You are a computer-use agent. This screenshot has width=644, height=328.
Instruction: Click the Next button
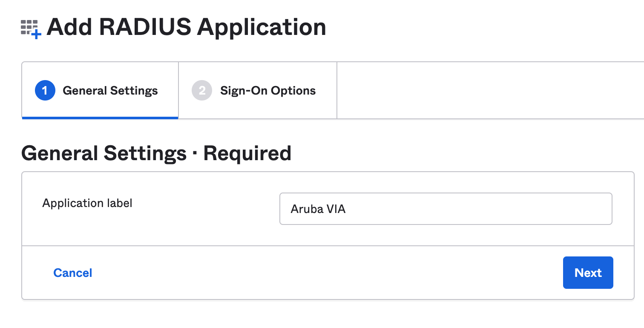pos(588,273)
